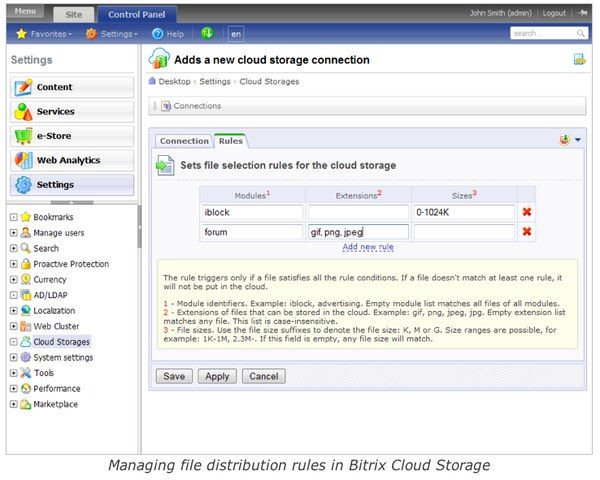600x480 pixels.
Task: Click the 0-1024K sizes input field
Action: point(464,212)
